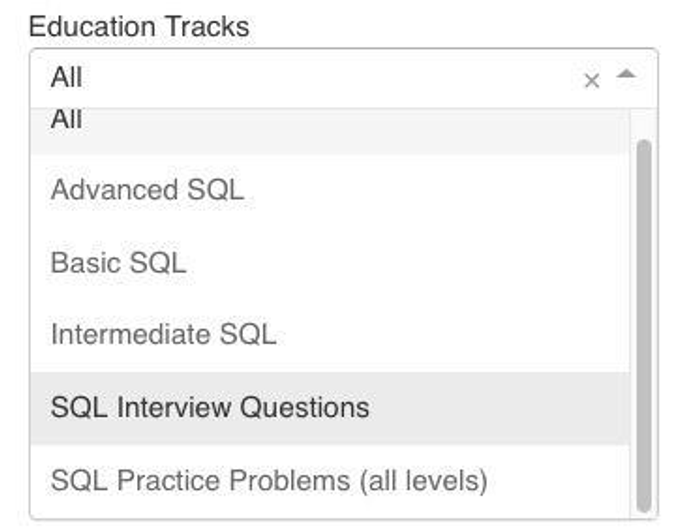Filter tracks by Advanced SQL

pyautogui.click(x=147, y=190)
